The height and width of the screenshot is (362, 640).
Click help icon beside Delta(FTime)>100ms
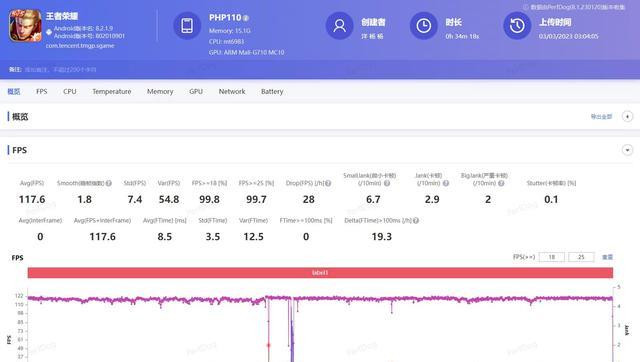tap(416, 220)
